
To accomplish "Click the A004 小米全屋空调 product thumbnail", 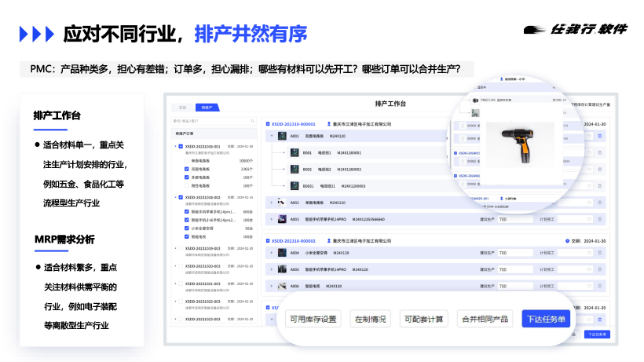I will tap(282, 253).
